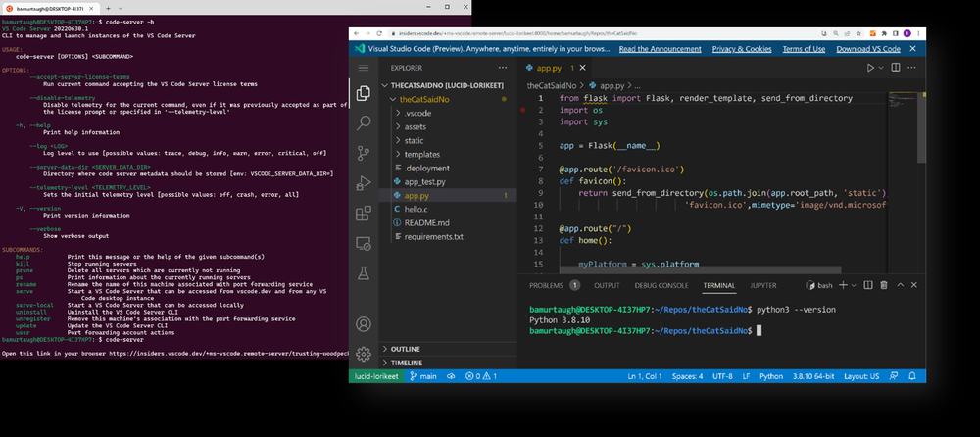Viewport: 980px width, 437px height.
Task: Open Explorer panel more actions ellipsis
Action: pos(503,68)
